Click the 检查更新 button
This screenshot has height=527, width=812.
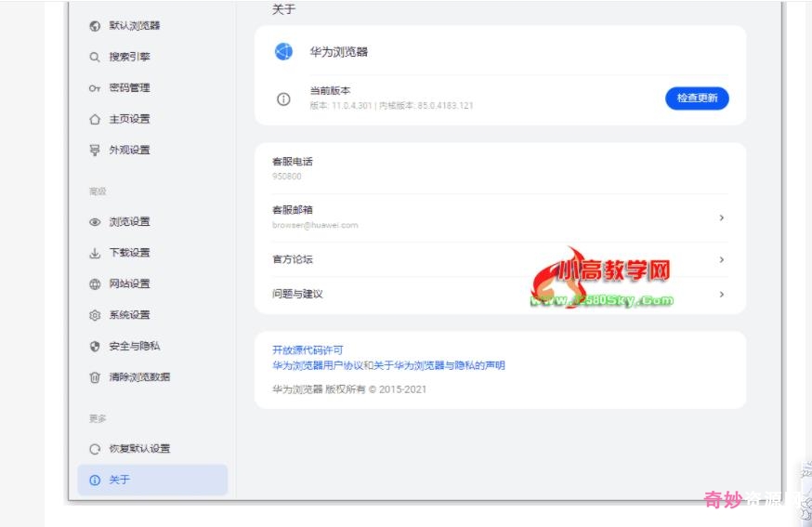[x=697, y=98]
